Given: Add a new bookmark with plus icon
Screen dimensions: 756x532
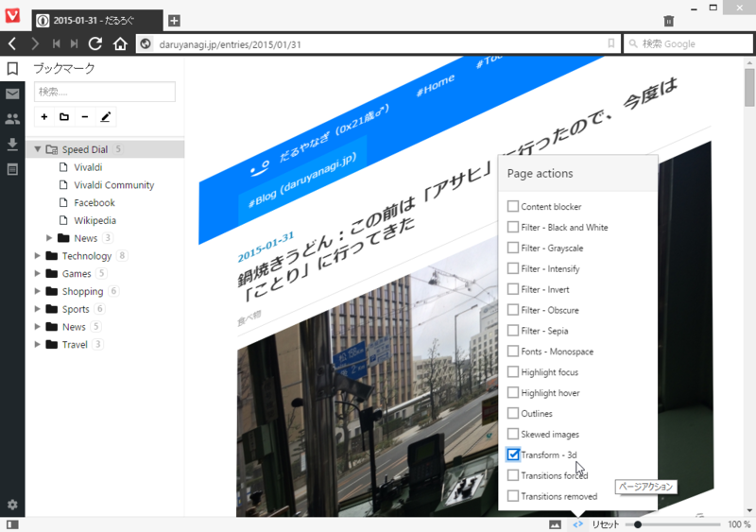Looking at the screenshot, I should pos(44,117).
